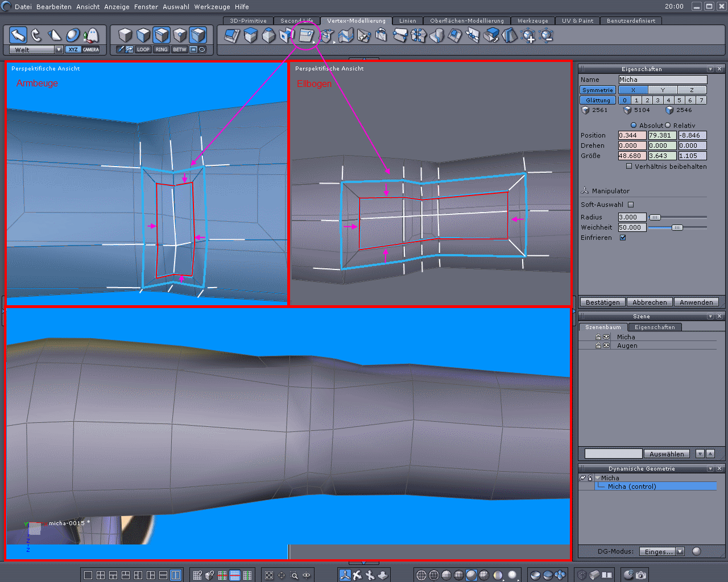This screenshot has height=582, width=728.
Task: Click the Auswählen button
Action: [667, 454]
